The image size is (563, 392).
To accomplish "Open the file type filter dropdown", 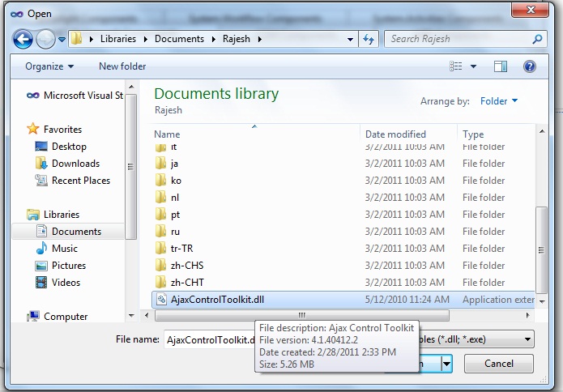I will [x=527, y=339].
